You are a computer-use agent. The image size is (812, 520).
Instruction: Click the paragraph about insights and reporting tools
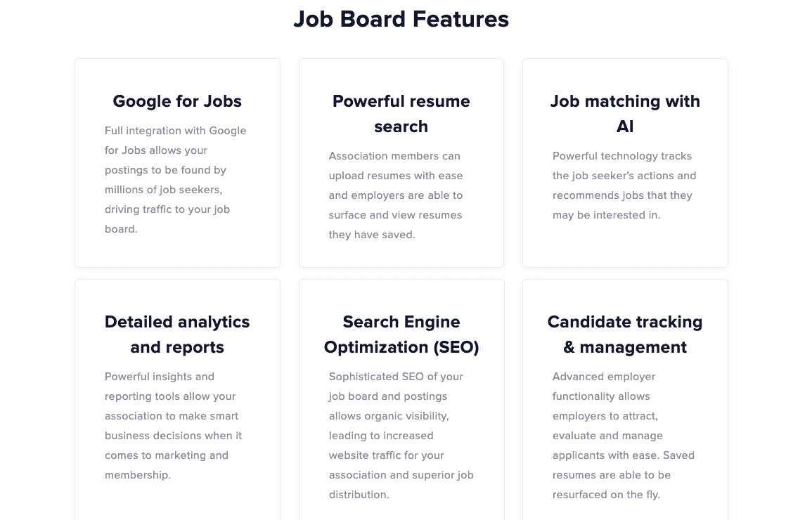tap(173, 426)
